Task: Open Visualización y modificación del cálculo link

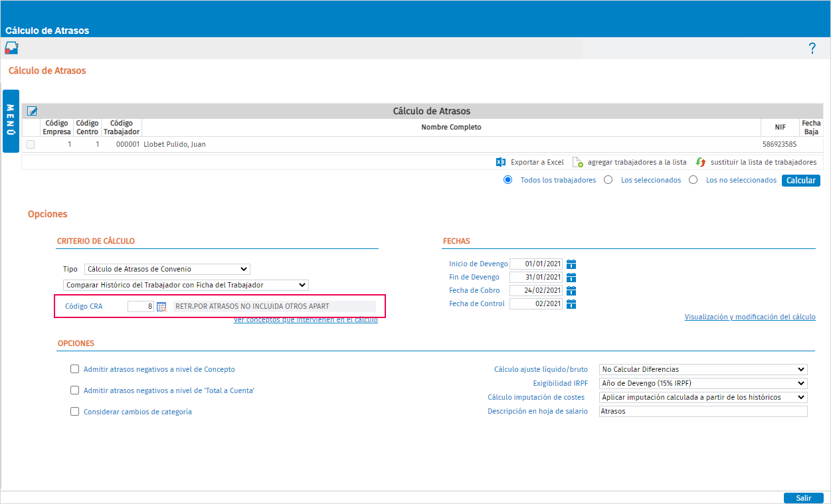Action: pos(750,317)
